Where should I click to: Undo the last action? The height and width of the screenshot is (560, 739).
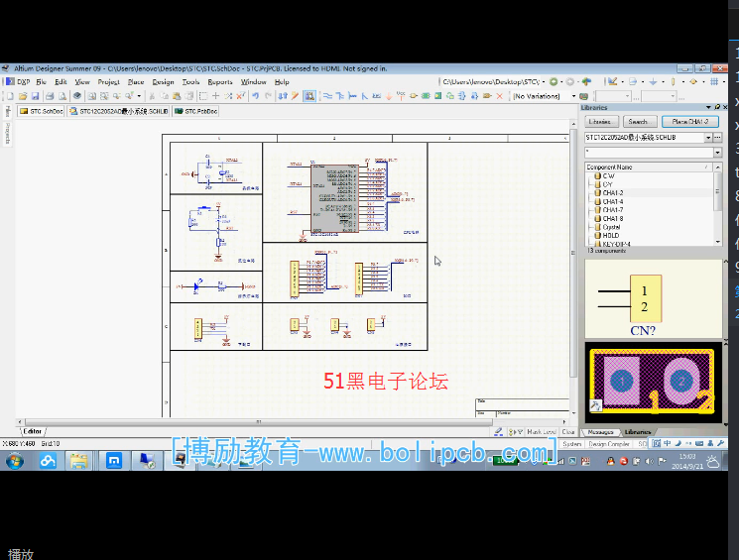point(256,96)
